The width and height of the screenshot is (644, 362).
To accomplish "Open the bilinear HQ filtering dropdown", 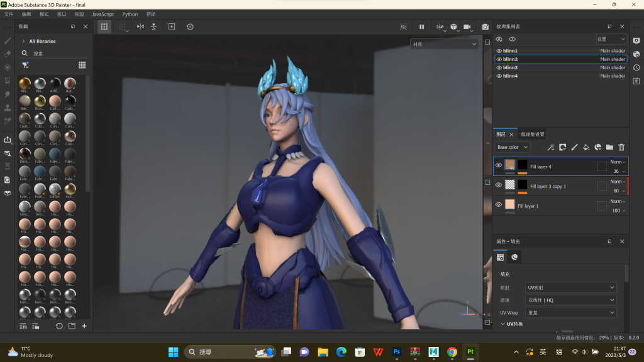I will [570, 300].
